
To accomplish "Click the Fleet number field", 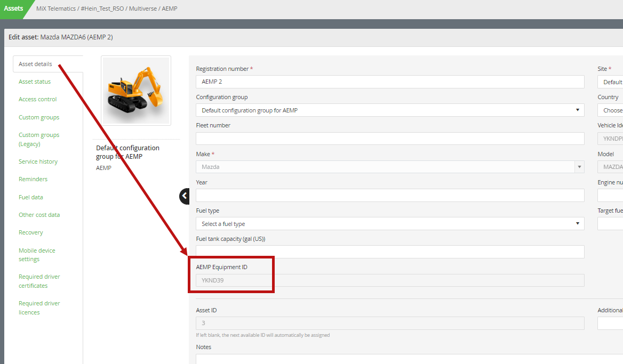I will [390, 139].
